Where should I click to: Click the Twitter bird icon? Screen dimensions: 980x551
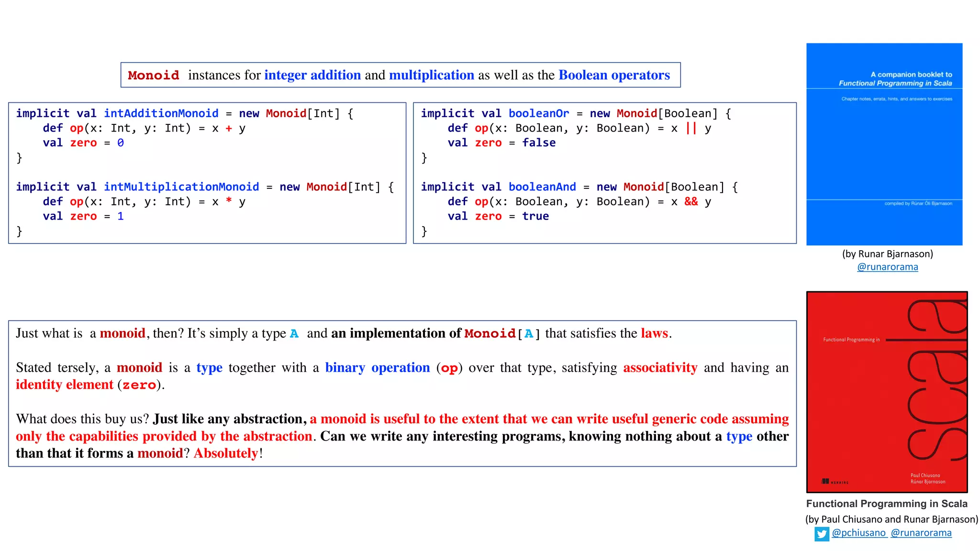pos(822,534)
